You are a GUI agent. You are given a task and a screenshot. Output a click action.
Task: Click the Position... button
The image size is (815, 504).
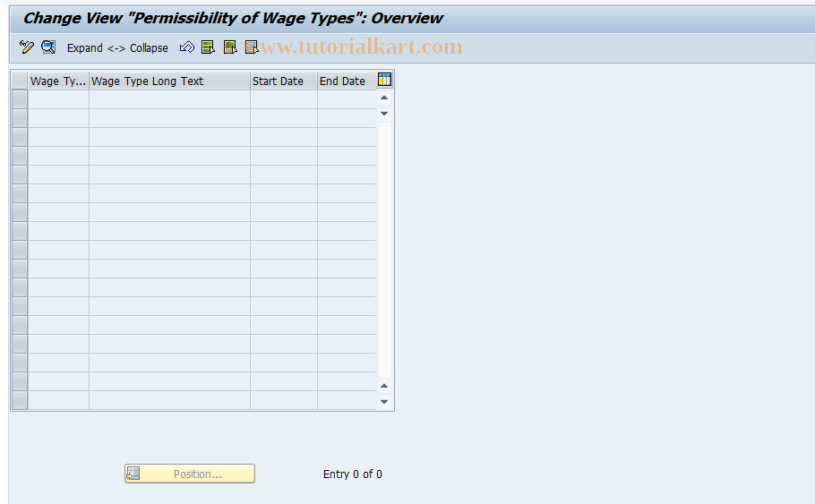tap(190, 474)
